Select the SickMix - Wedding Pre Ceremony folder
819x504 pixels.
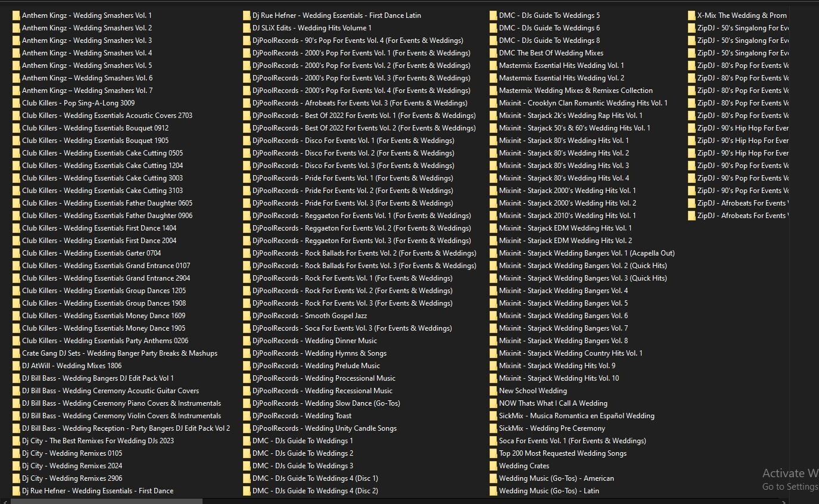(552, 428)
